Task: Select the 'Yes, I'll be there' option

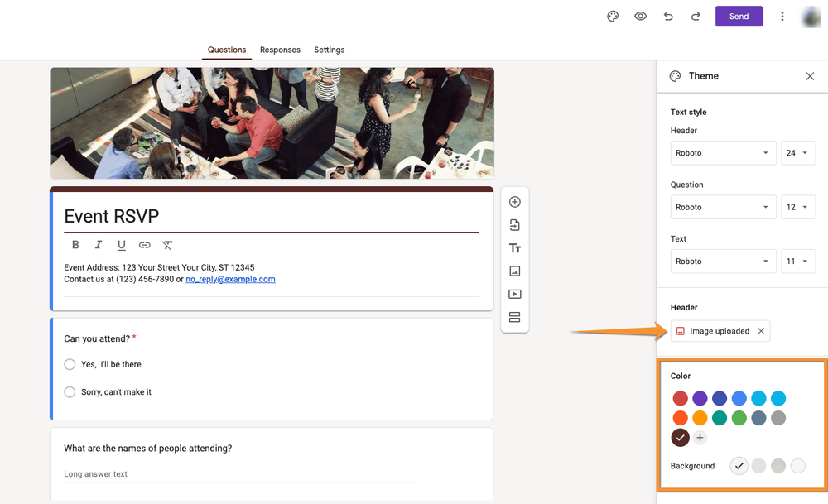Action: (70, 364)
